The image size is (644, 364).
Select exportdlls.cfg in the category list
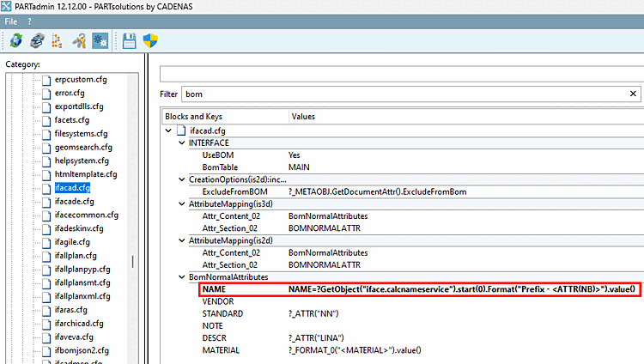coord(79,106)
